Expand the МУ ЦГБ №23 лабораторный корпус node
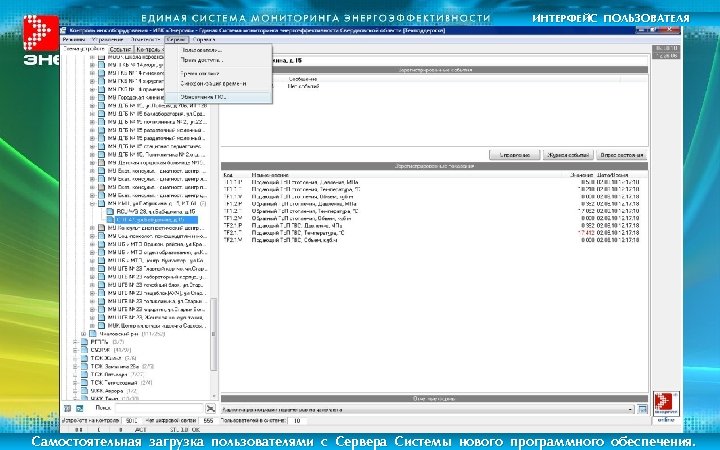 coord(92,277)
